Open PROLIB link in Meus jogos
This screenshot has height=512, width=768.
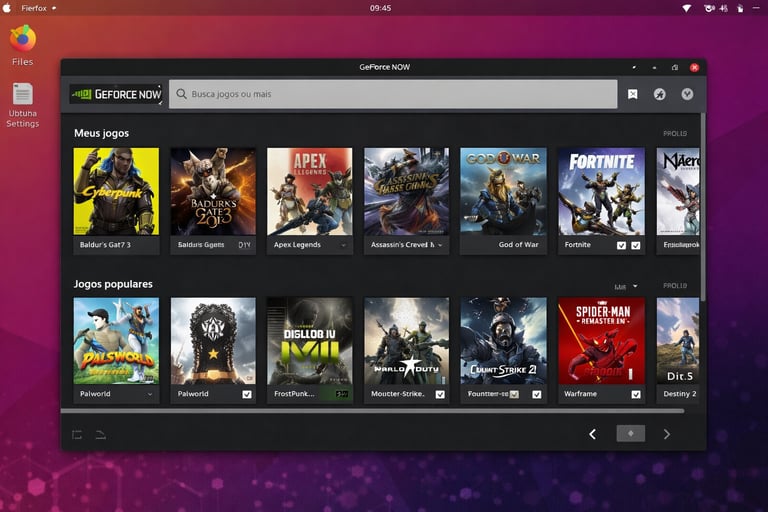click(x=675, y=133)
